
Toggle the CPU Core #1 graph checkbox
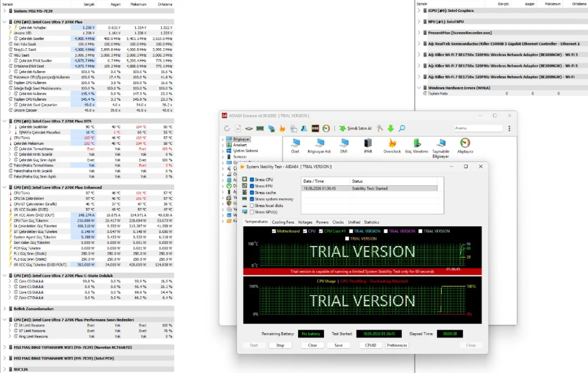point(321,231)
